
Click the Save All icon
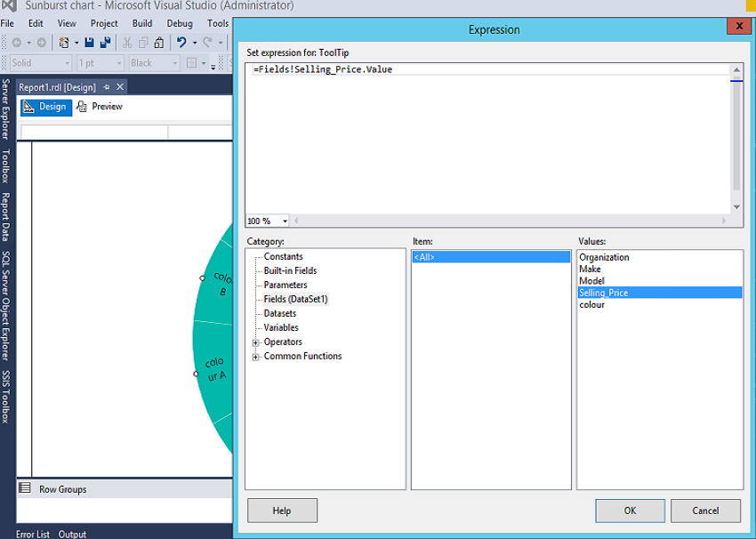105,43
